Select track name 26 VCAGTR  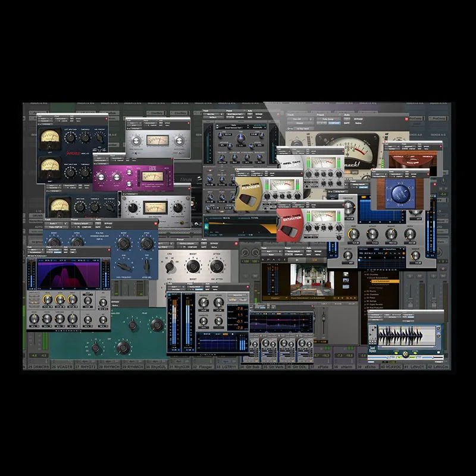tap(62, 367)
